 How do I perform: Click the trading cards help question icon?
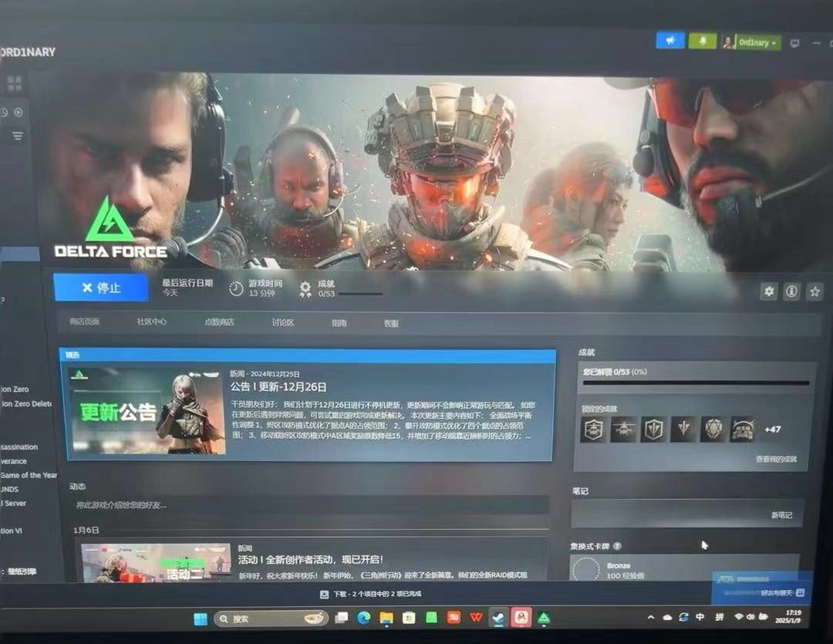617,546
